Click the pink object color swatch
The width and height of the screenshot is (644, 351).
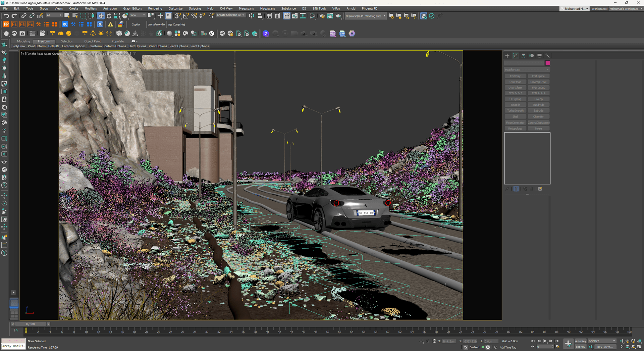(548, 63)
